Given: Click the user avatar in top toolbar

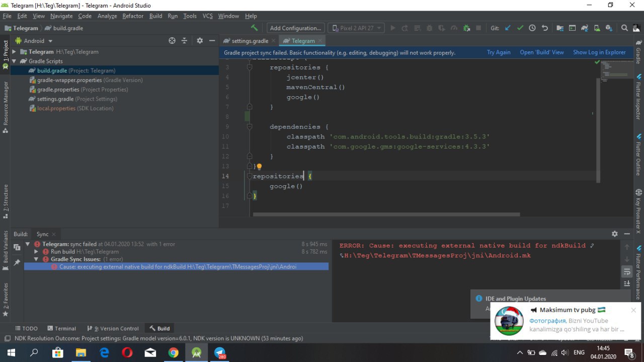Looking at the screenshot, I should tap(636, 28).
